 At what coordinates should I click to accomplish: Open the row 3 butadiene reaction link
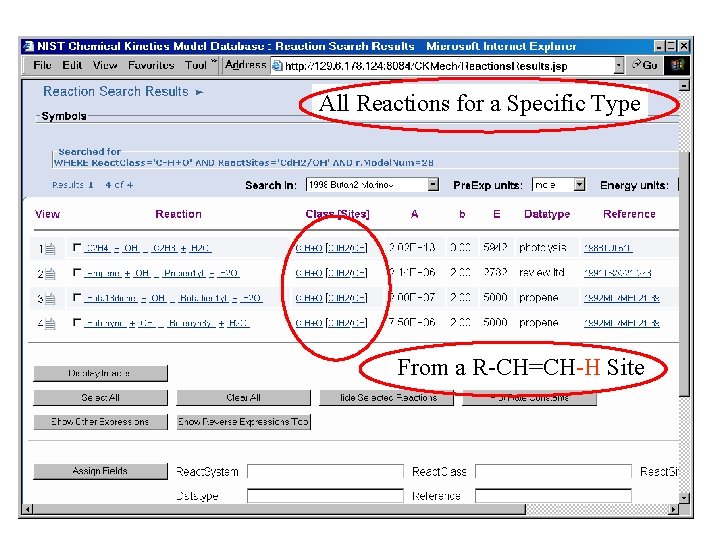tap(173, 298)
